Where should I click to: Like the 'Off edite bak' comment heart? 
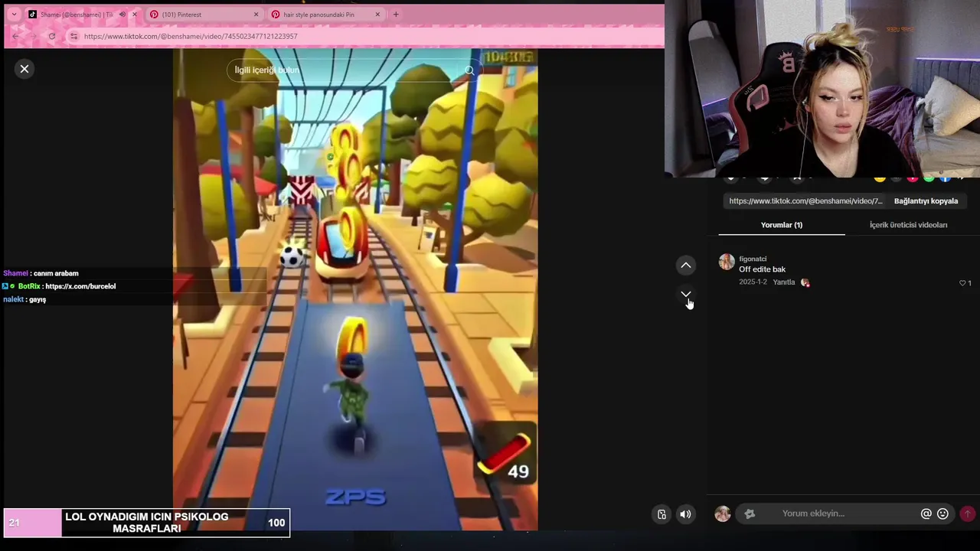962,283
